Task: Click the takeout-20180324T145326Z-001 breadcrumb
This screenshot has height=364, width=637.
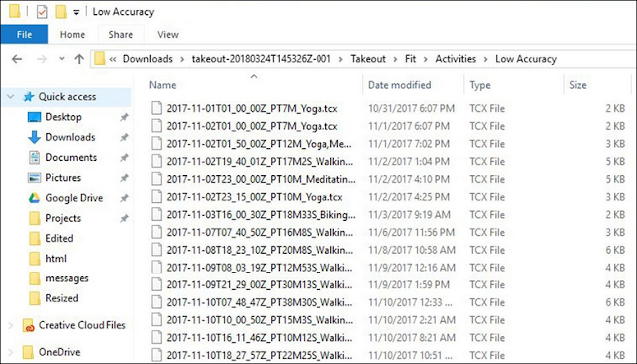Action: tap(261, 59)
